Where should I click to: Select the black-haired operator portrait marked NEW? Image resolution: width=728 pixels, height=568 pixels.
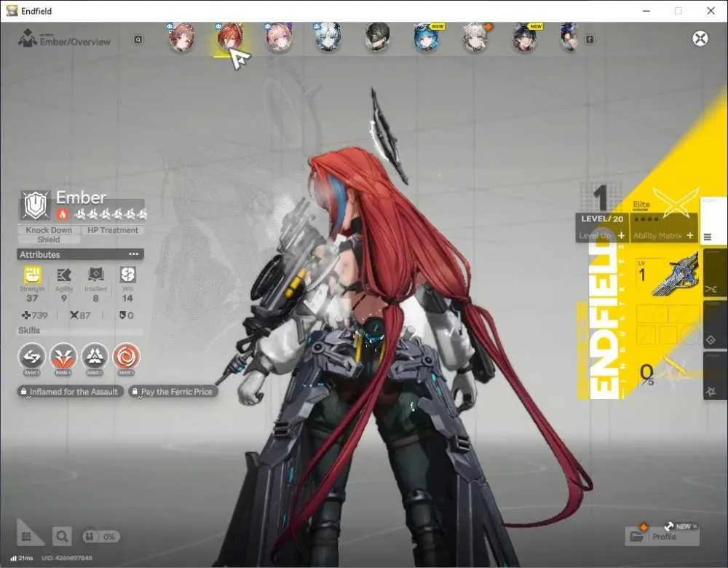[525, 38]
